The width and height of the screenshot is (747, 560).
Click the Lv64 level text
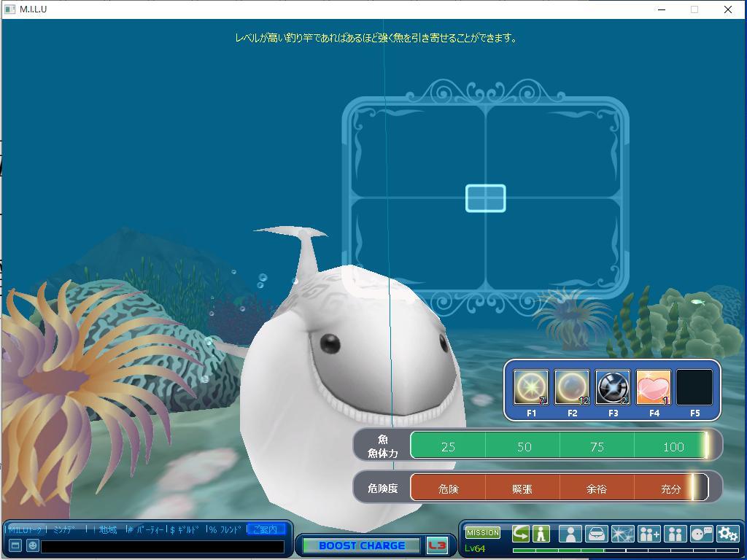(x=474, y=548)
